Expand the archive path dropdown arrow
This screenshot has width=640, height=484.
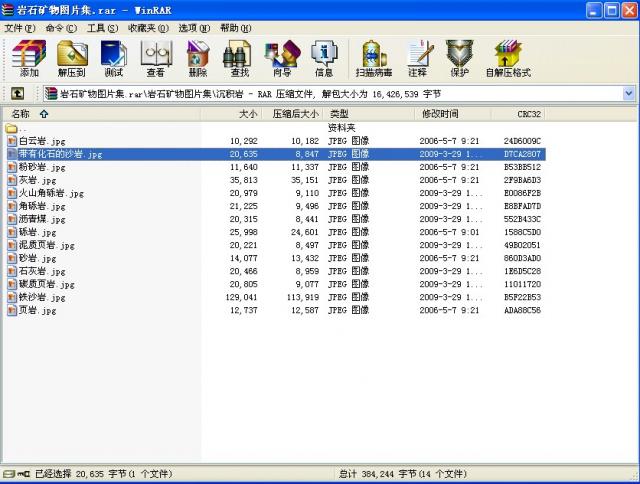click(x=628, y=93)
